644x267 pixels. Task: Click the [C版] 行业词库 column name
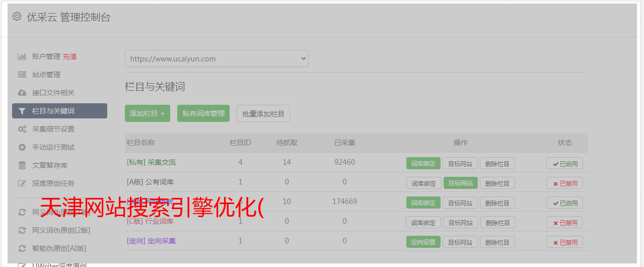click(150, 221)
